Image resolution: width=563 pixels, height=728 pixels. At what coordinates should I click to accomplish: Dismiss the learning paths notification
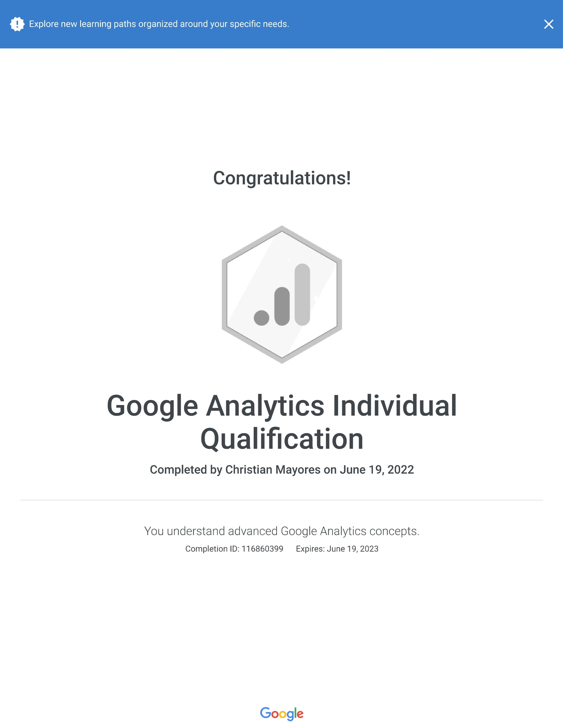(548, 24)
